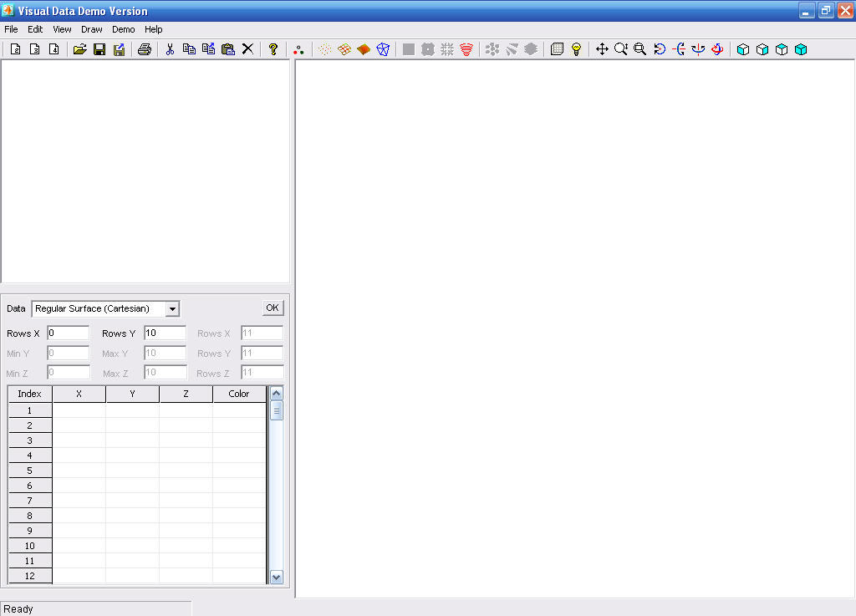Open the Draw menu

(x=91, y=28)
